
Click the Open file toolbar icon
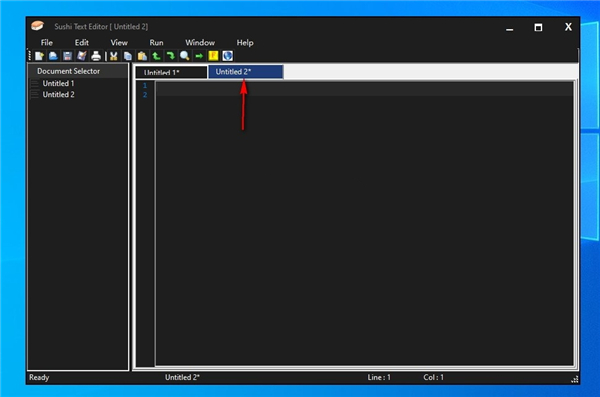53,56
